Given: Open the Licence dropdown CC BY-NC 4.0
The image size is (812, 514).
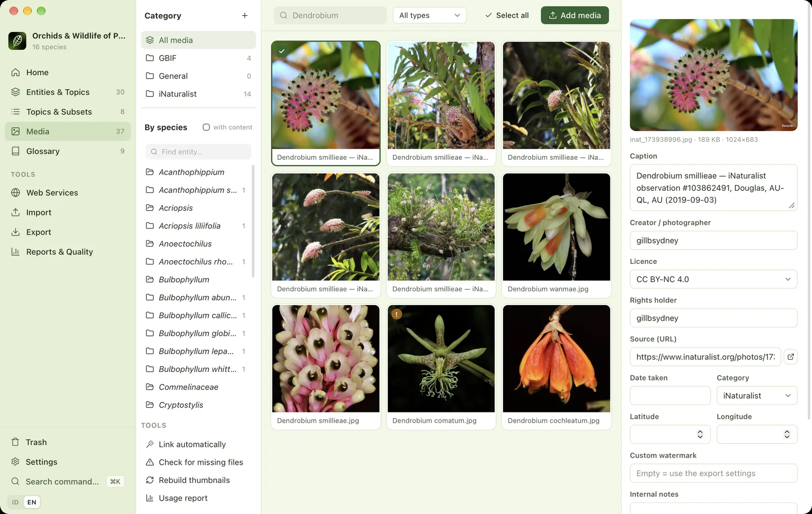Looking at the screenshot, I should 713,280.
